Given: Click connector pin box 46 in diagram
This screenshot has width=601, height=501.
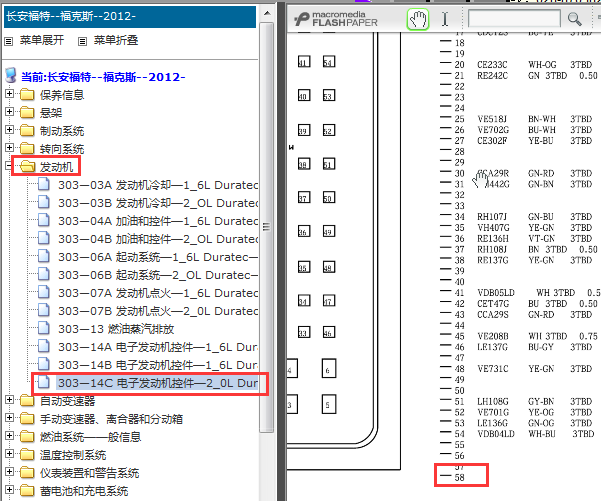Looking at the screenshot, I should click(x=328, y=333).
